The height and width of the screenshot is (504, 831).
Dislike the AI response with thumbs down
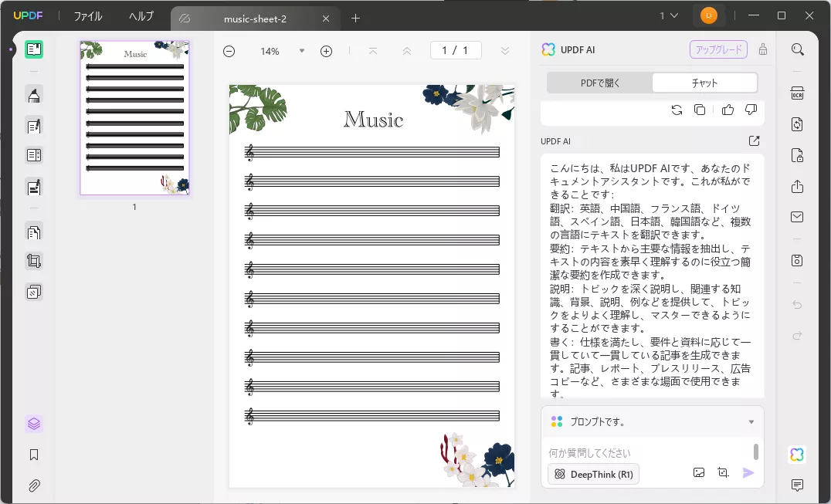click(x=751, y=110)
